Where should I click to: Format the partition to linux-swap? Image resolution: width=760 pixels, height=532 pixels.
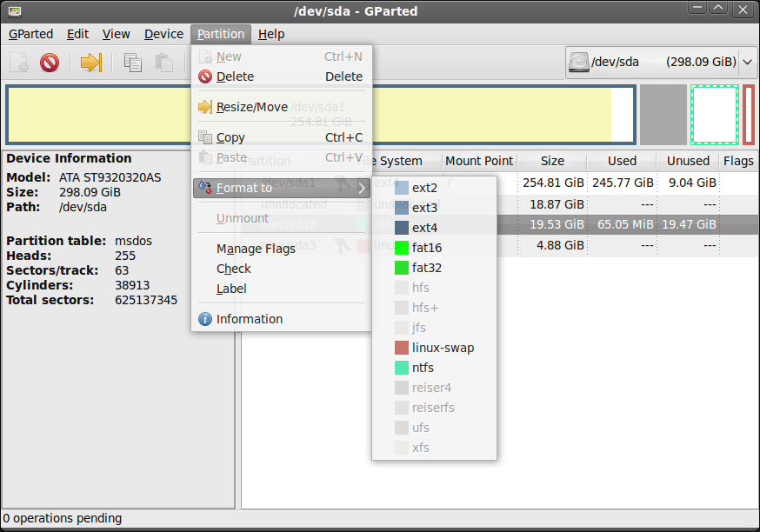pyautogui.click(x=434, y=348)
